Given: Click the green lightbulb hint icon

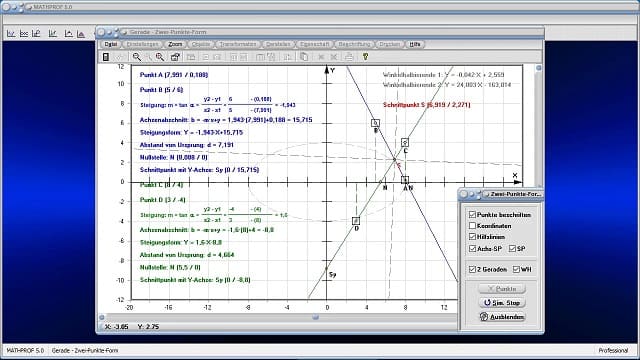Looking at the screenshot, I should coord(365,57).
